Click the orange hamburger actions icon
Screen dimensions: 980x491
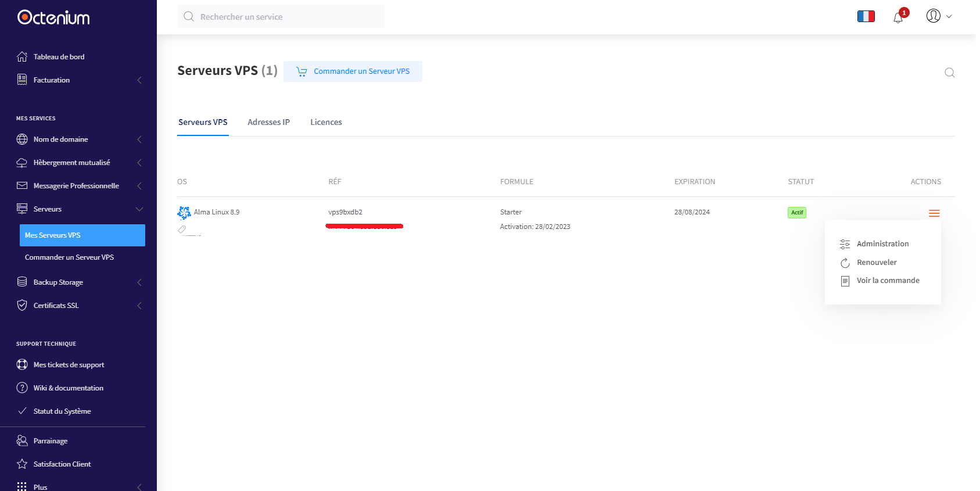(934, 213)
